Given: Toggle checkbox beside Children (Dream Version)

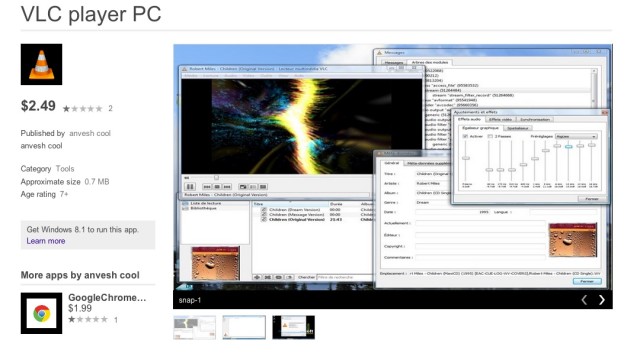Looking at the screenshot, I should (264, 210).
